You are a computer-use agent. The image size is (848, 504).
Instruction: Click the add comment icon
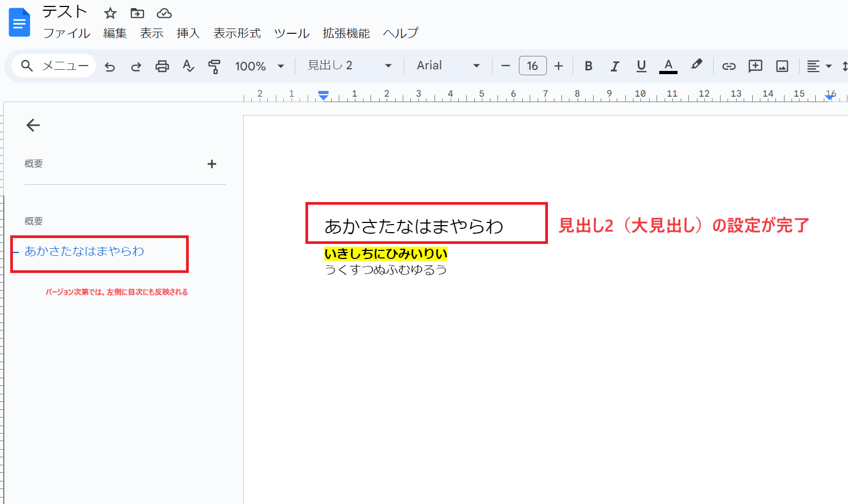tap(756, 66)
